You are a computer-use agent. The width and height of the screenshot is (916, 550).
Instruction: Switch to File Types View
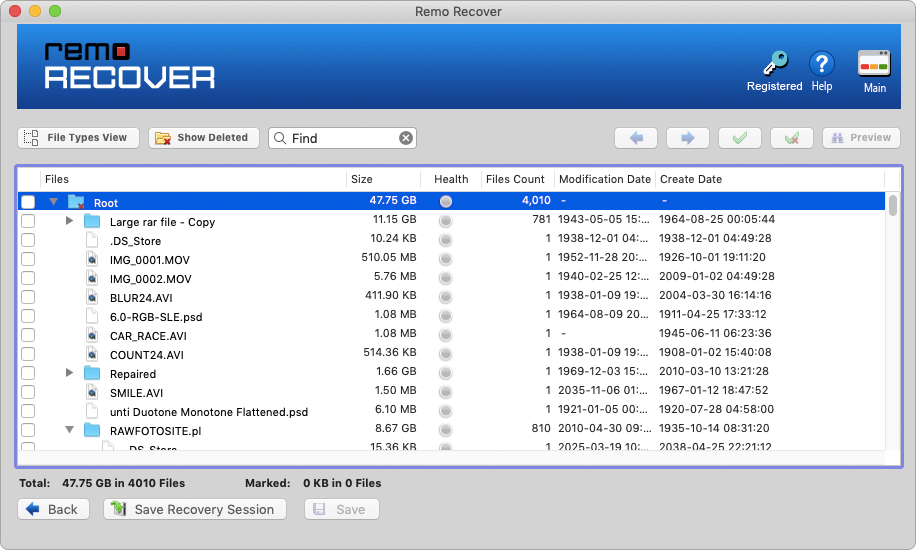click(x=78, y=138)
